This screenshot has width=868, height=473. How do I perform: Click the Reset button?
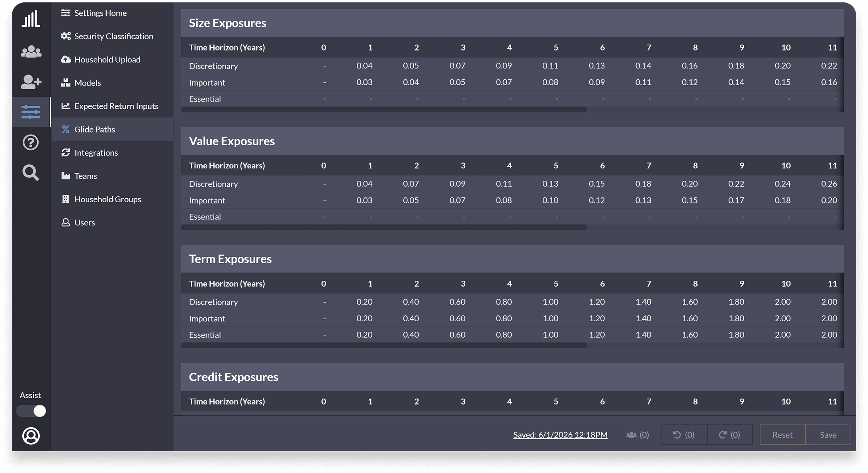pyautogui.click(x=782, y=435)
